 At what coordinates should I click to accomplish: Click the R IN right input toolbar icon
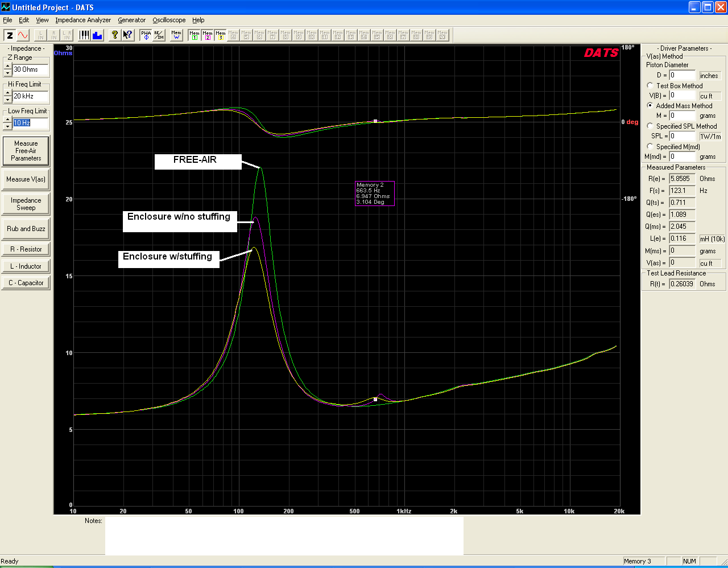tap(53, 35)
